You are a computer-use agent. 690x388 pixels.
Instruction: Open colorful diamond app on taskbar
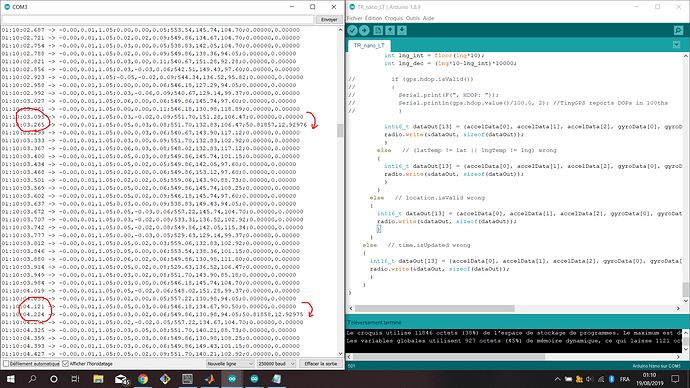click(x=165, y=379)
